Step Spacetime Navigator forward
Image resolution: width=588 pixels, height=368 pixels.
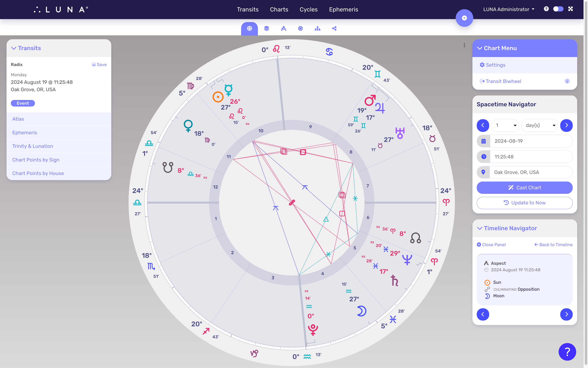pyautogui.click(x=566, y=125)
